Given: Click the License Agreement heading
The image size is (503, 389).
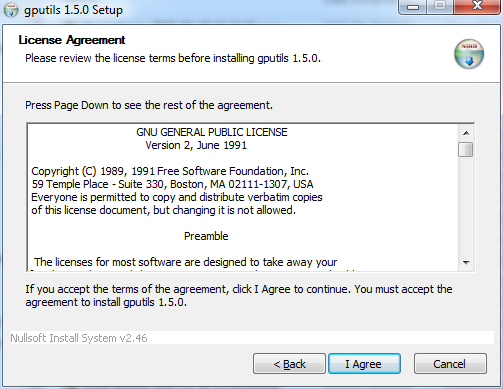Looking at the screenshot, I should (x=72, y=40).
